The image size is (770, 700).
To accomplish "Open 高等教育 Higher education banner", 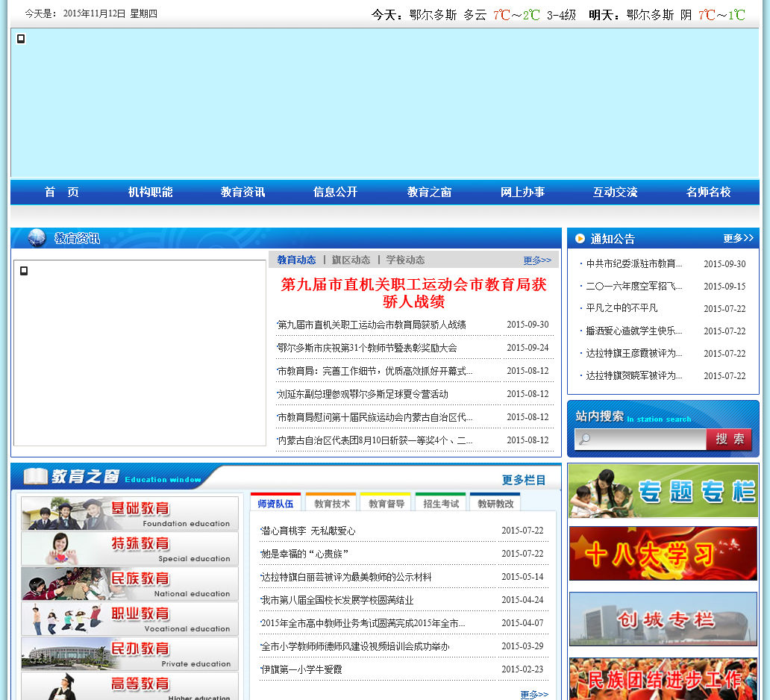I will coord(130,687).
